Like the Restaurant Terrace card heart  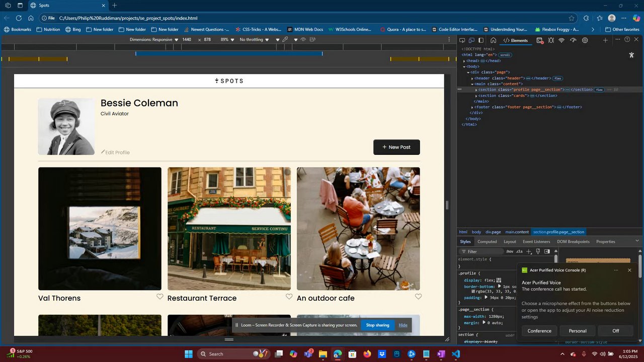(289, 297)
